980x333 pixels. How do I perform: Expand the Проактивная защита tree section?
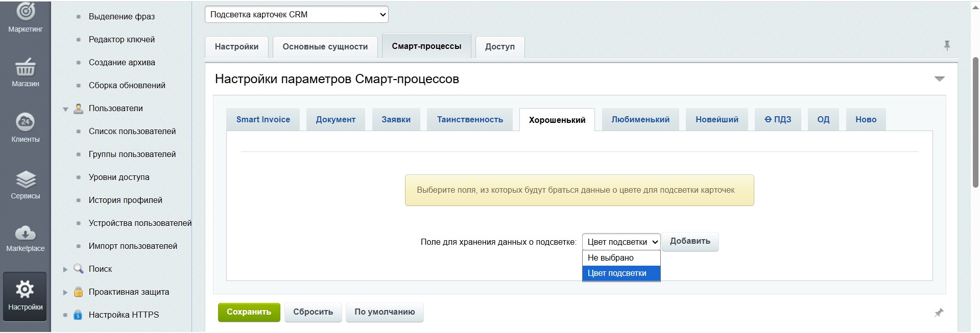click(x=65, y=292)
